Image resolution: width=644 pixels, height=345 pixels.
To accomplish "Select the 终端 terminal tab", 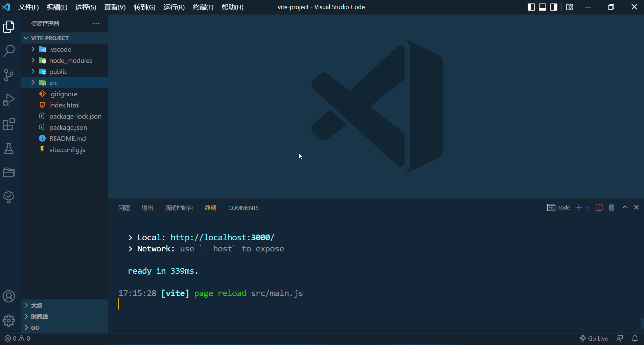I will [x=211, y=208].
